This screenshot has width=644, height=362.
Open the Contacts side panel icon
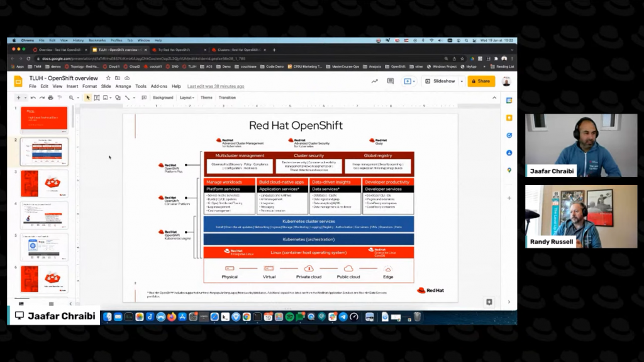coord(509,152)
